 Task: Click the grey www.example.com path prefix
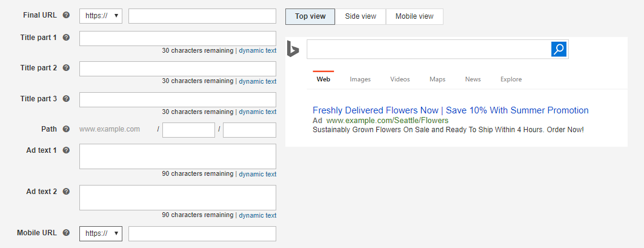(110, 129)
